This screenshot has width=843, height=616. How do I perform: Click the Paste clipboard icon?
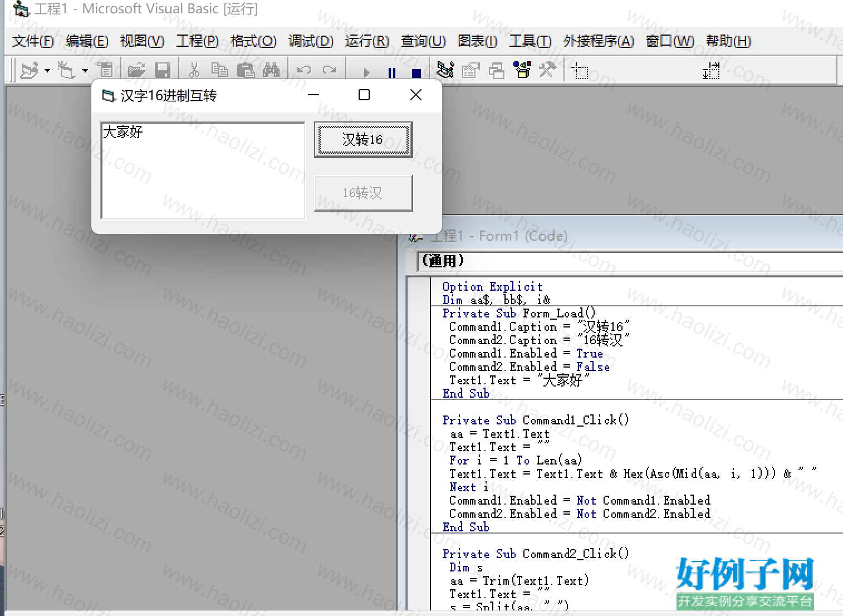coord(246,71)
